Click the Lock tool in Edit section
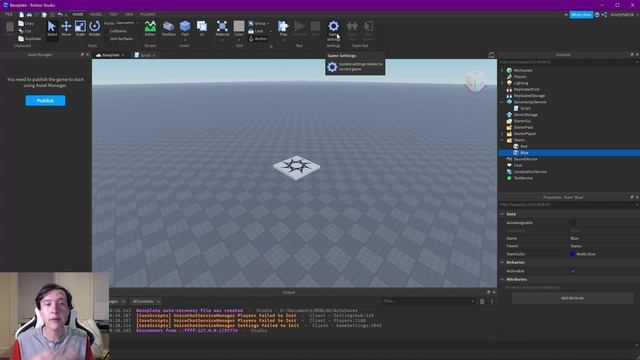Image resolution: width=640 pixels, height=360 pixels. pos(256,31)
